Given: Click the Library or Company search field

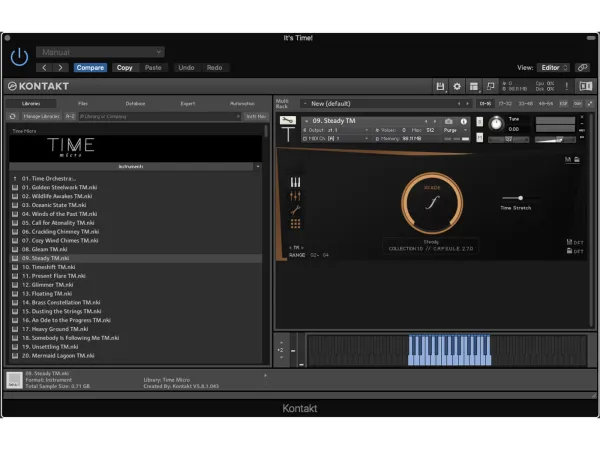Looking at the screenshot, I should [x=160, y=116].
